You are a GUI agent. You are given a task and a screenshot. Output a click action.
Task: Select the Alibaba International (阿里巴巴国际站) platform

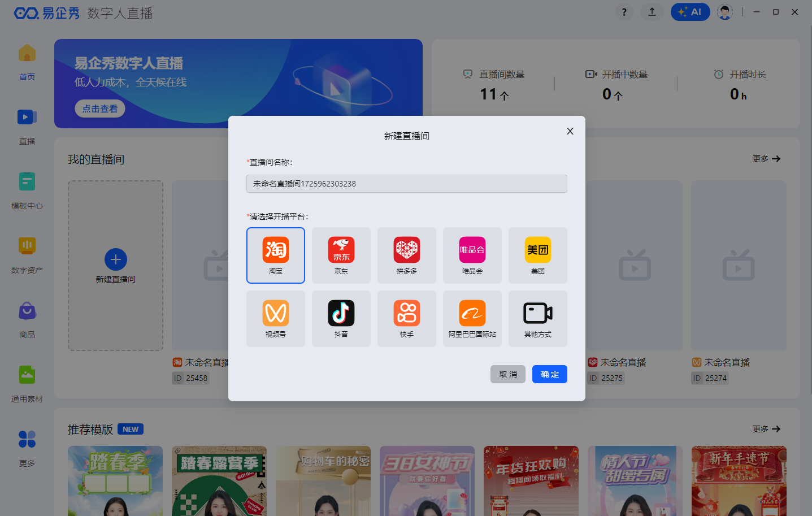coord(472,319)
